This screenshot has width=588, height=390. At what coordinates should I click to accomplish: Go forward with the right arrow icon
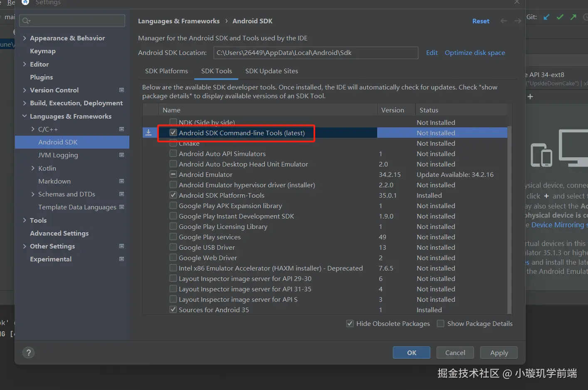point(517,21)
